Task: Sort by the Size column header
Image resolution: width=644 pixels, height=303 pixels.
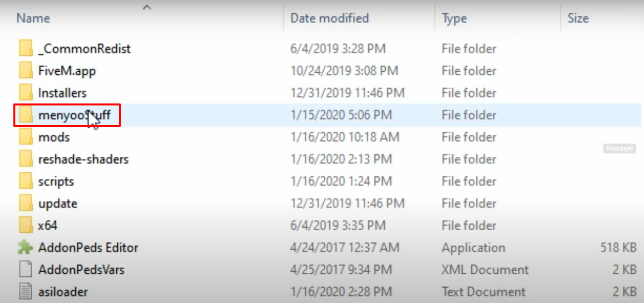Action: coord(578,18)
